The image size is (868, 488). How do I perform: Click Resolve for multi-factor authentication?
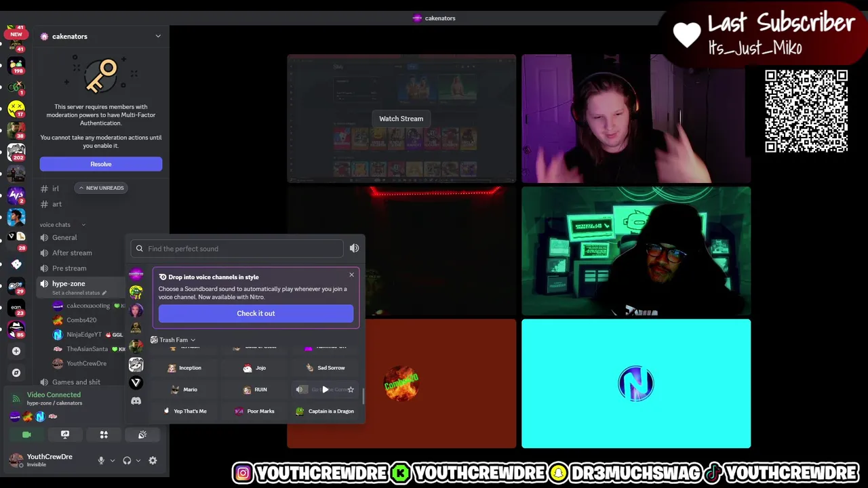(101, 164)
